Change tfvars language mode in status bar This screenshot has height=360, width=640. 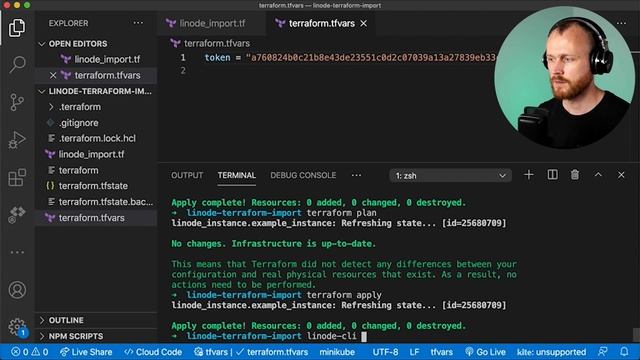point(441,352)
